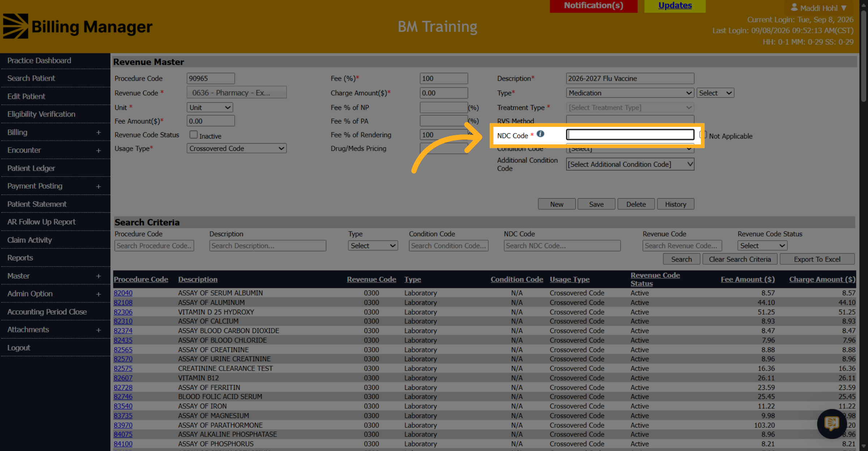The image size is (868, 451).
Task: Open the Type Medication dropdown
Action: tap(630, 93)
